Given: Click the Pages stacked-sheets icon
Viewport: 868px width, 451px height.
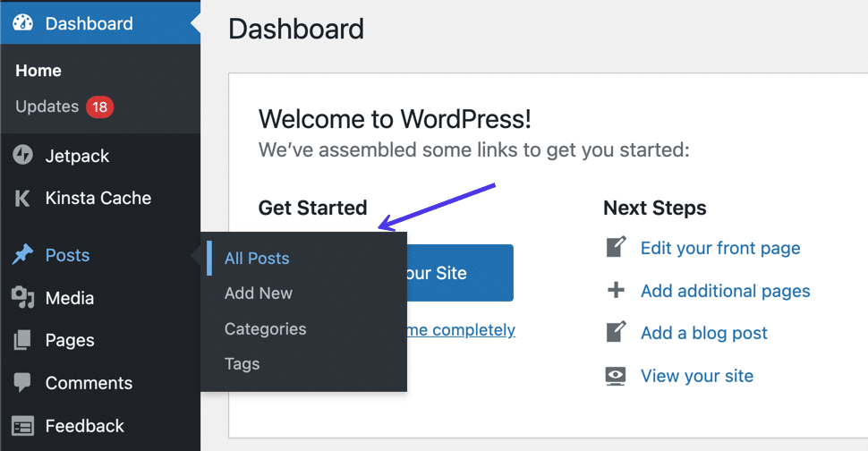Looking at the screenshot, I should 23,340.
